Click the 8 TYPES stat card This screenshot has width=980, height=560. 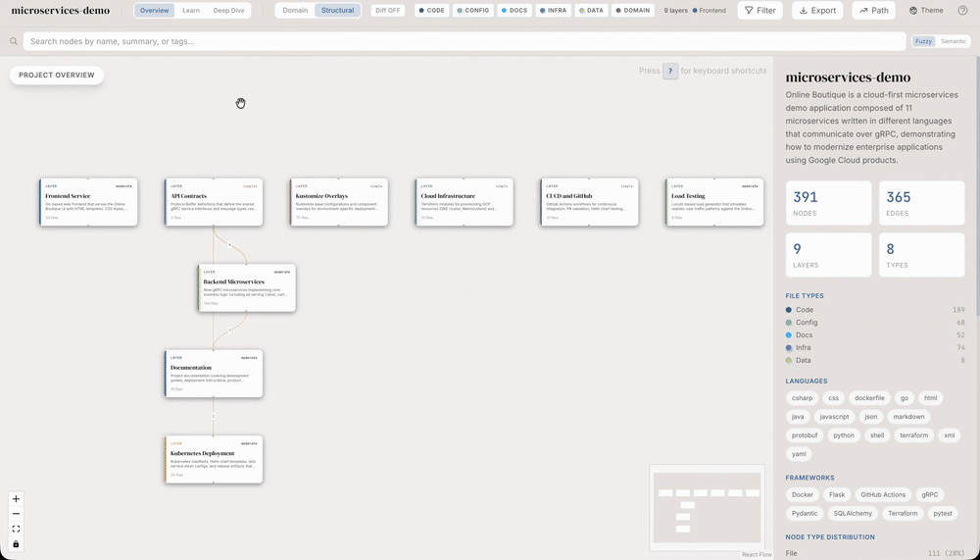click(x=922, y=255)
